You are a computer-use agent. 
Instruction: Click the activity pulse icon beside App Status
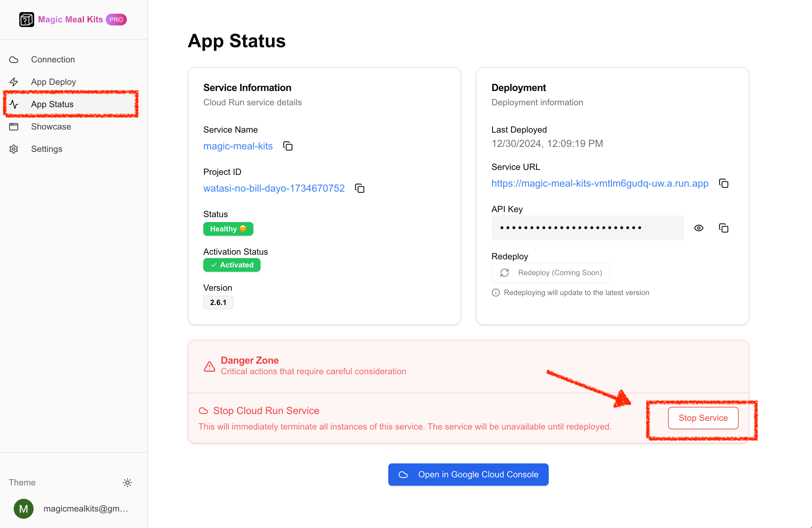pos(14,104)
